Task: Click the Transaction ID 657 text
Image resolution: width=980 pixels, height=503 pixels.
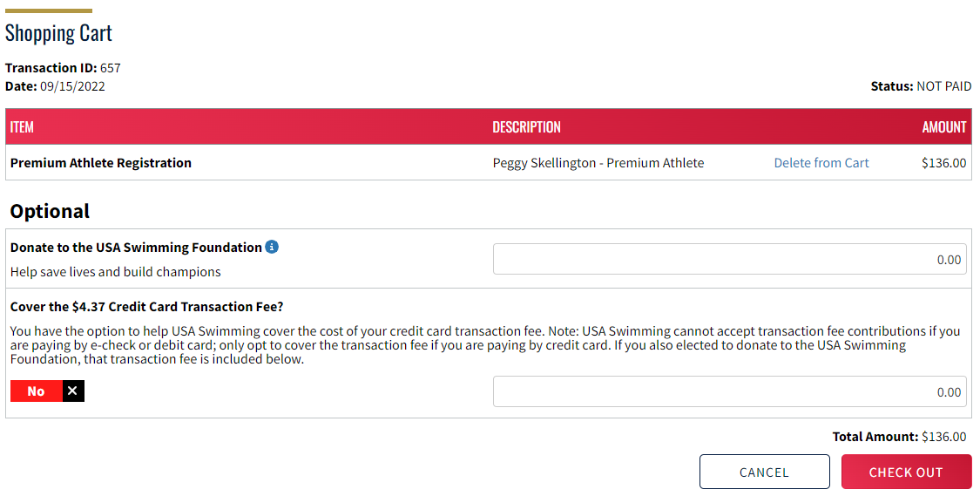Action: (63, 68)
